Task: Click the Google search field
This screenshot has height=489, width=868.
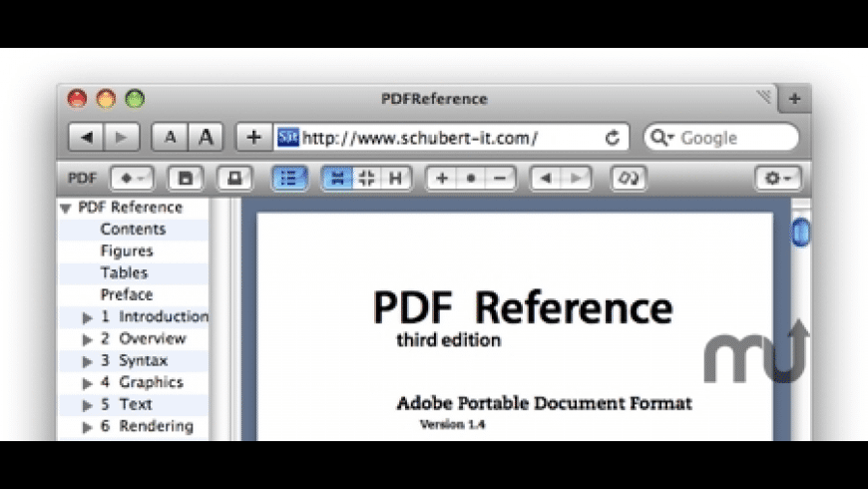Action: (721, 138)
